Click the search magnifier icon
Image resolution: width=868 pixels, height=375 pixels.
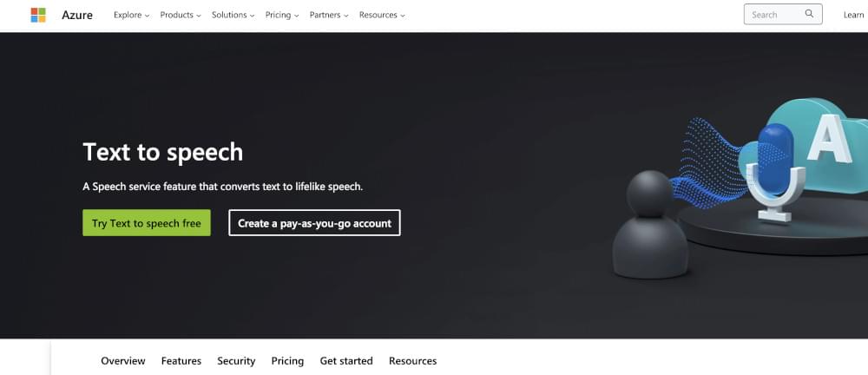tap(809, 14)
